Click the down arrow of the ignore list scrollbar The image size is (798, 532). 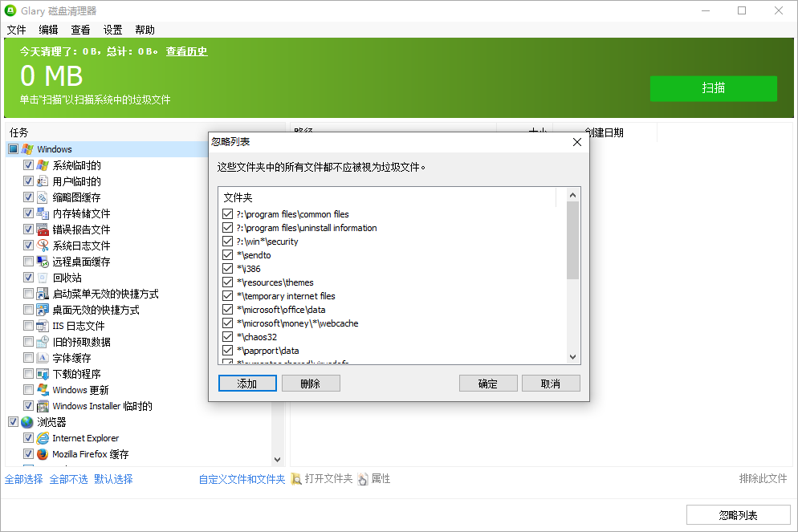(572, 356)
